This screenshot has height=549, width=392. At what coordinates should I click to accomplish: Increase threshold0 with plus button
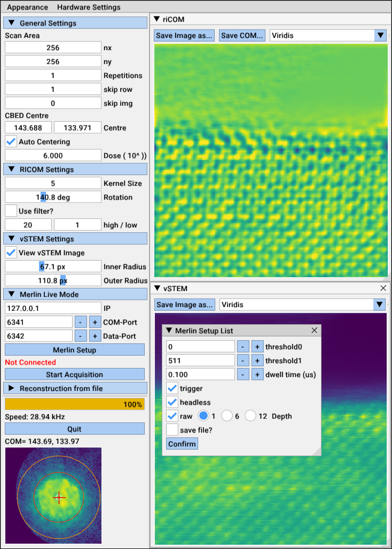pyautogui.click(x=257, y=347)
